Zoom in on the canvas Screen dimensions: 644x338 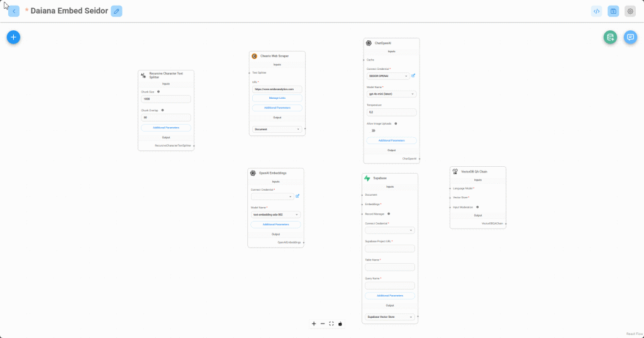point(314,324)
